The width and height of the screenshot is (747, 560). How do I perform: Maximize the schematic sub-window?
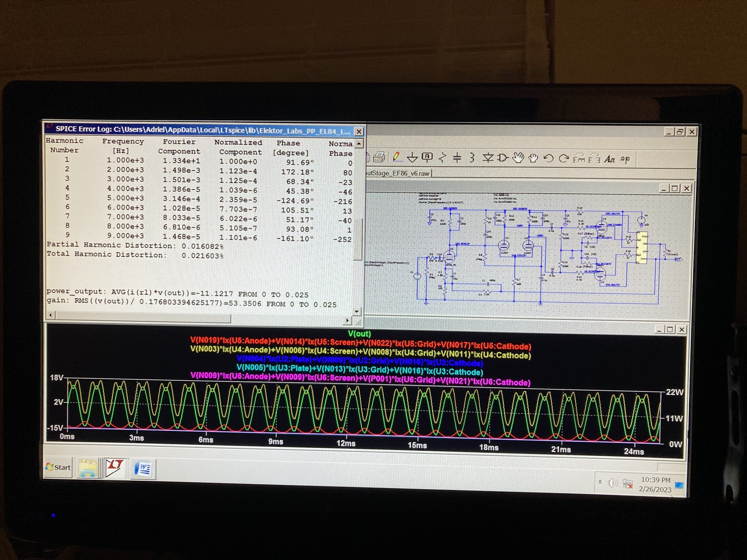pos(675,188)
